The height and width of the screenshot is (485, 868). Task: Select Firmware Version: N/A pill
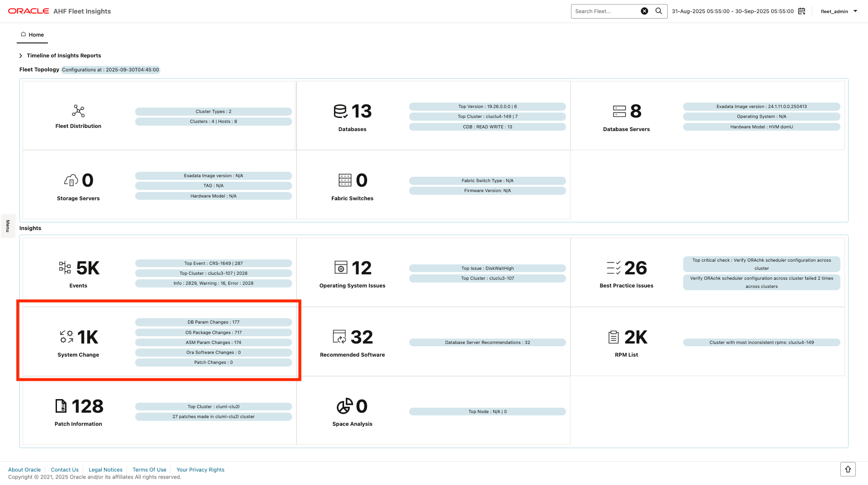(487, 191)
